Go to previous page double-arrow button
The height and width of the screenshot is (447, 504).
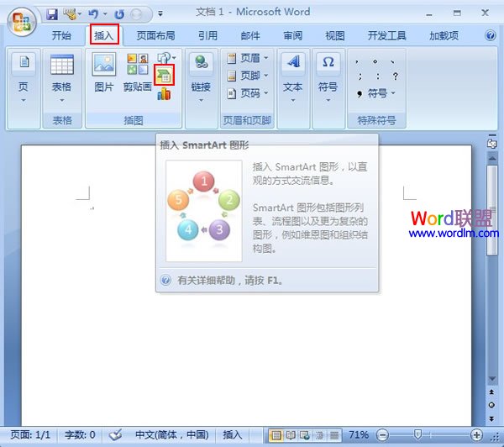click(491, 392)
